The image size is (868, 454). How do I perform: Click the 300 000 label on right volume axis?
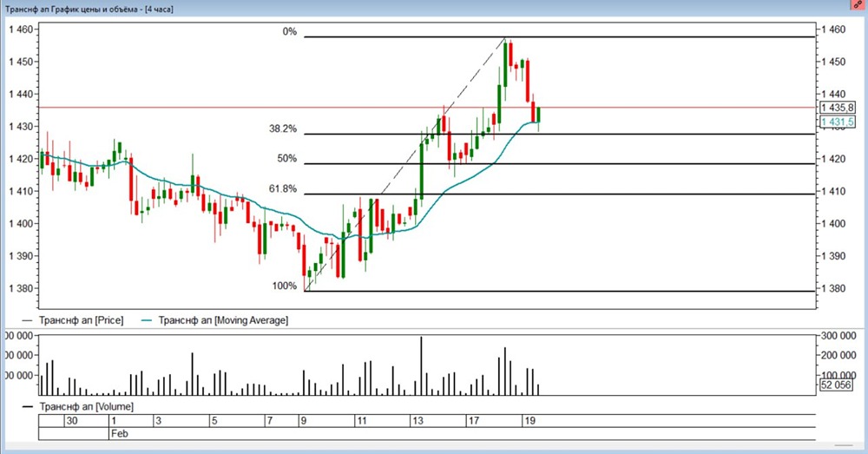click(838, 336)
